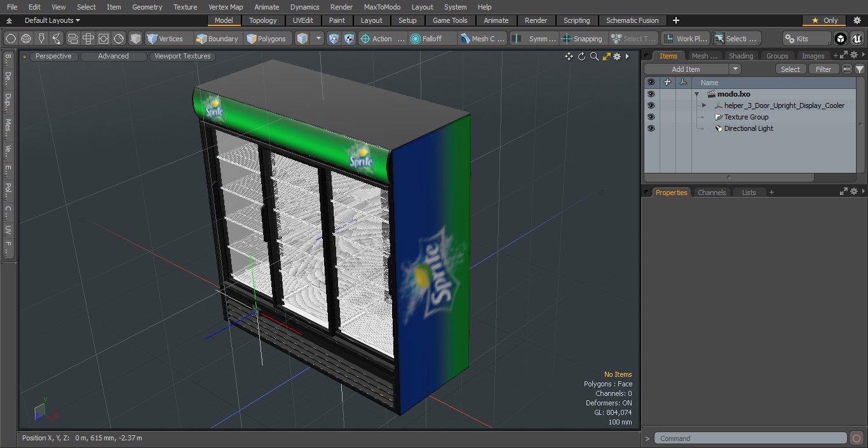This screenshot has height=448, width=868.
Task: Click the Unreal Engine icon
Action: [857, 39]
